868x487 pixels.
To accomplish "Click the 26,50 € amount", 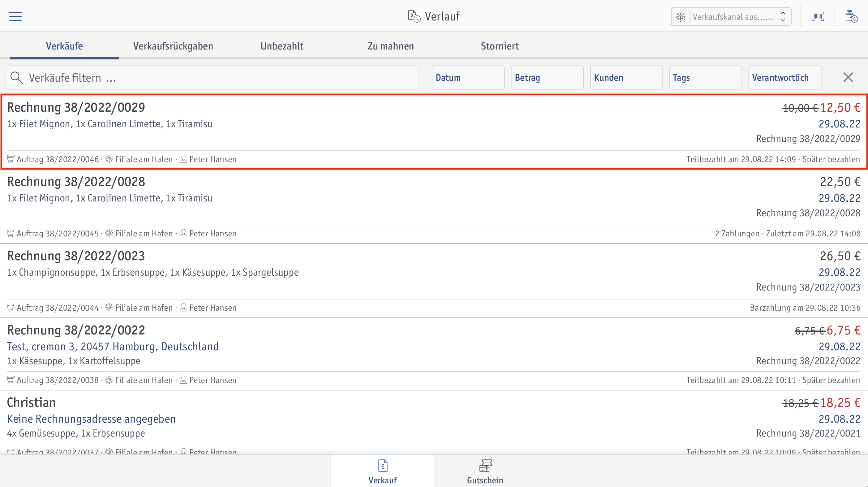I will coord(840,256).
